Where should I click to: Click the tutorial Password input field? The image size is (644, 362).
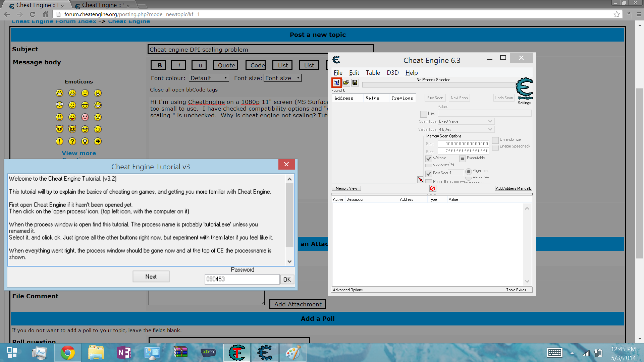pos(242,279)
